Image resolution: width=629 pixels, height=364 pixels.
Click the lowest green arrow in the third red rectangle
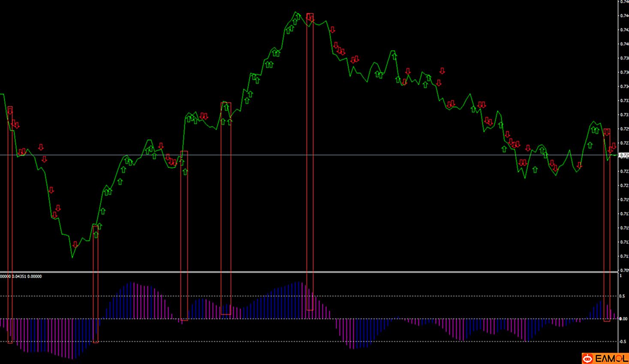coord(185,172)
